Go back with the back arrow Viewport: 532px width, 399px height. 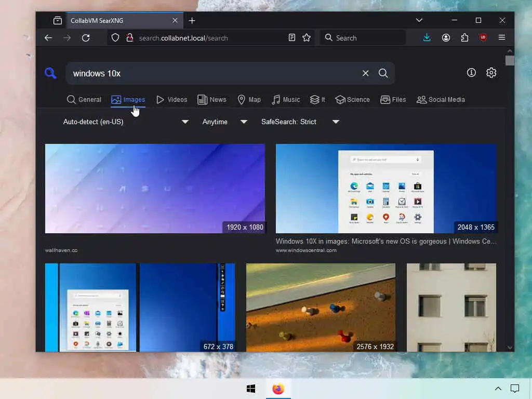(48, 37)
